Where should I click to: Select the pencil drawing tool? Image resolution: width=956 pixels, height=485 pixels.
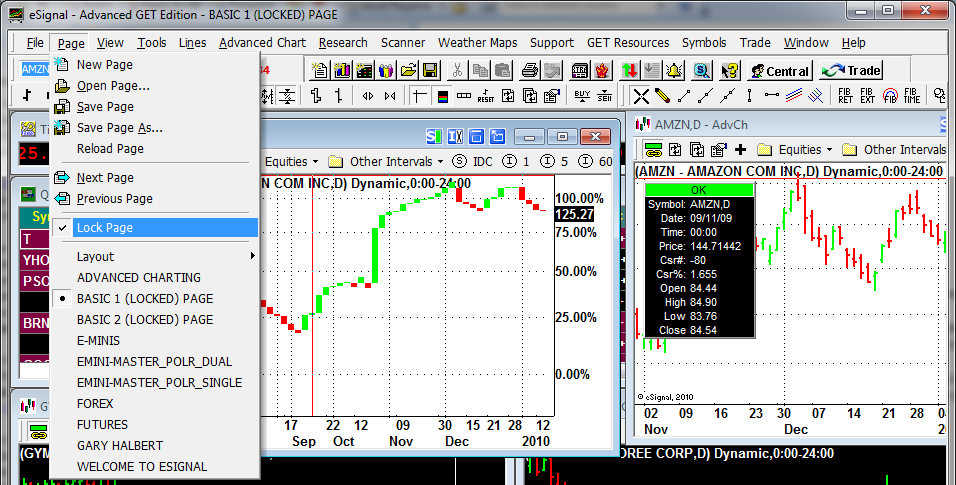(x=662, y=96)
